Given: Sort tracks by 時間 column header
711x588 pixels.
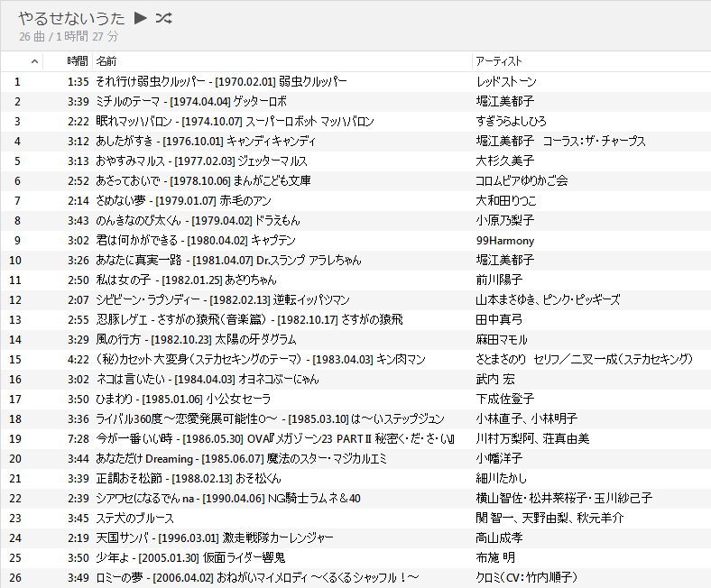Looking at the screenshot, I should click(78, 61).
